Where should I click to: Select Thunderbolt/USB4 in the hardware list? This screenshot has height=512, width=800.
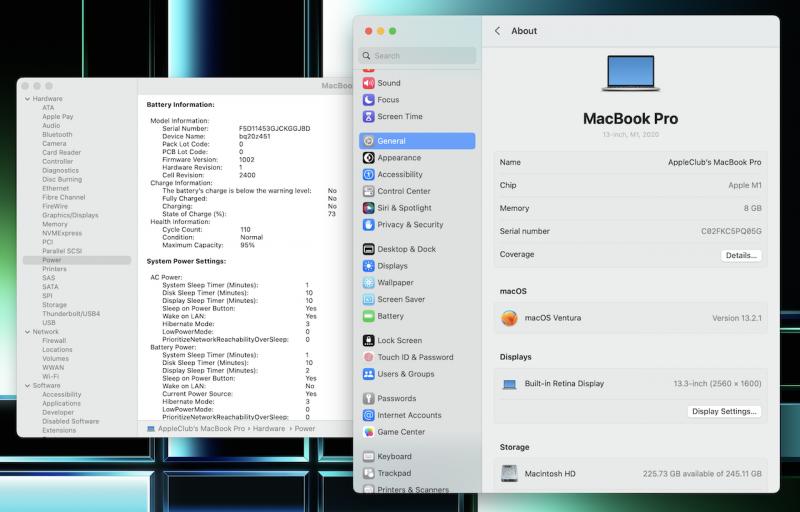[x=71, y=314]
